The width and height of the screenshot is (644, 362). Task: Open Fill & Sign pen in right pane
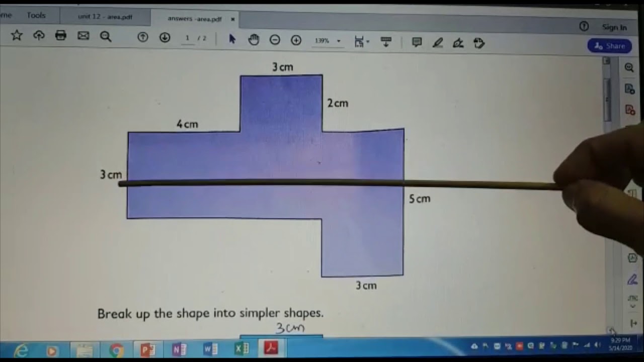click(x=632, y=279)
